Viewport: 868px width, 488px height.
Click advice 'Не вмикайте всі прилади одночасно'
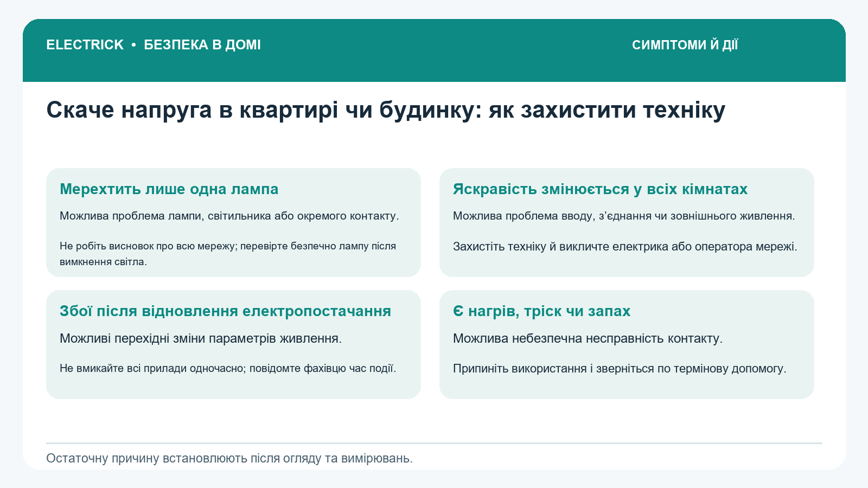click(x=228, y=369)
